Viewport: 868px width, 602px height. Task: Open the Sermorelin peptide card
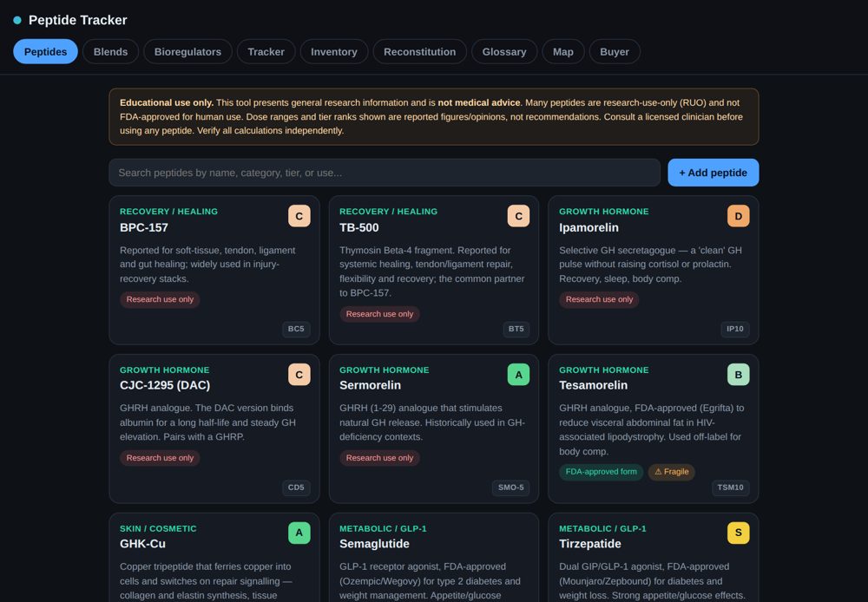click(x=433, y=429)
